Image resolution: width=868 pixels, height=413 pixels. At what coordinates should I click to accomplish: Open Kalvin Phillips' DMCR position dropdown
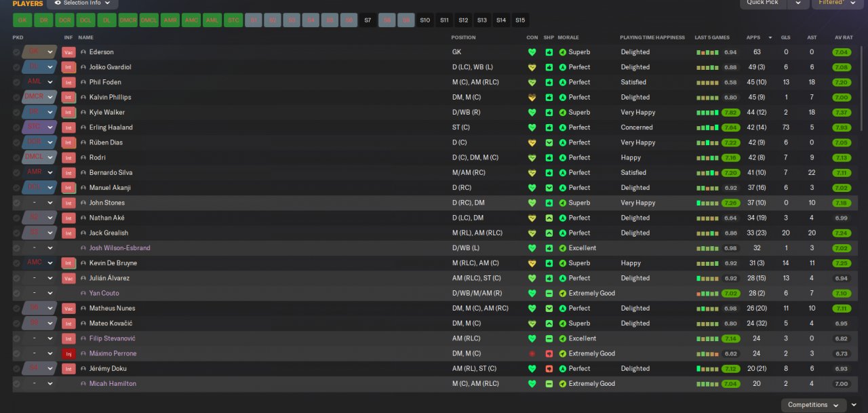[50, 98]
